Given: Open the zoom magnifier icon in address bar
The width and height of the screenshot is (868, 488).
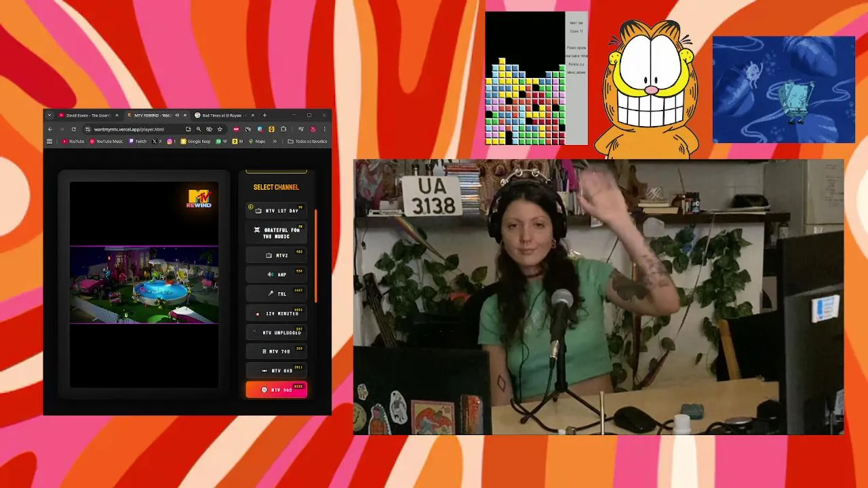Looking at the screenshot, I should (x=199, y=129).
